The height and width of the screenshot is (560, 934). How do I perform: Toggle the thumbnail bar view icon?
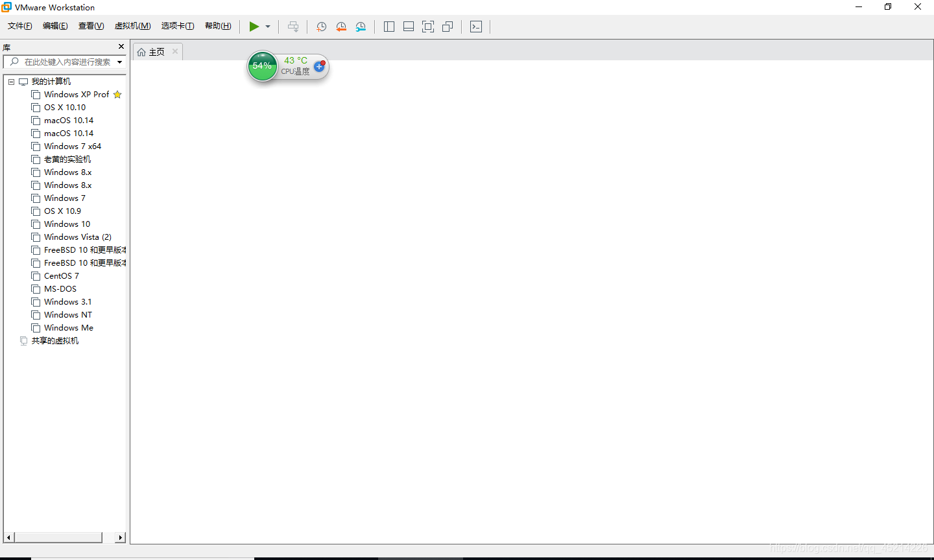pos(409,27)
